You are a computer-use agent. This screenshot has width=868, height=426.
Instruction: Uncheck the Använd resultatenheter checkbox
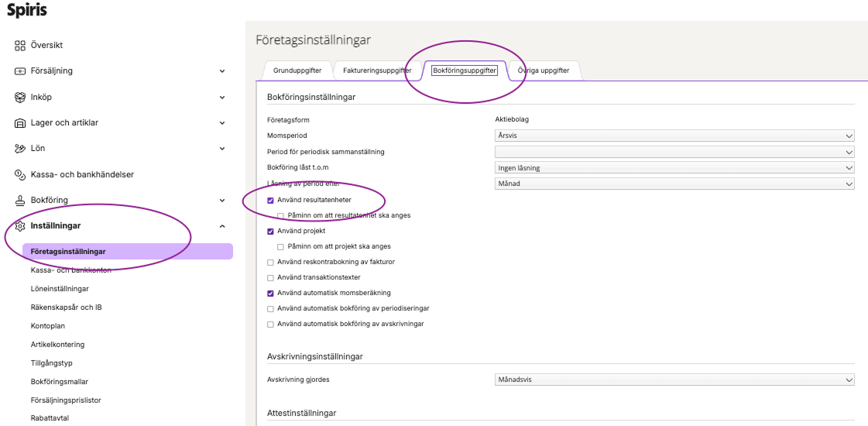270,201
